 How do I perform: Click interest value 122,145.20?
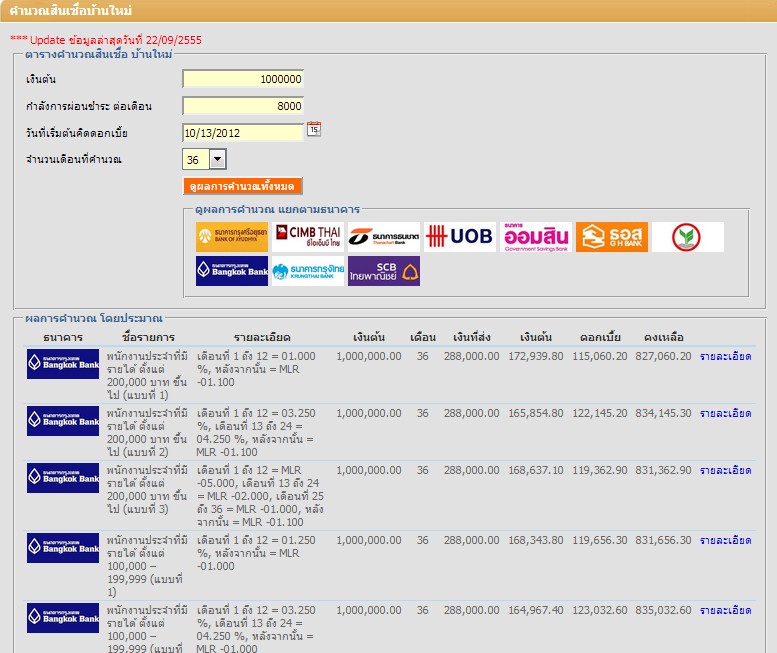[x=600, y=413]
